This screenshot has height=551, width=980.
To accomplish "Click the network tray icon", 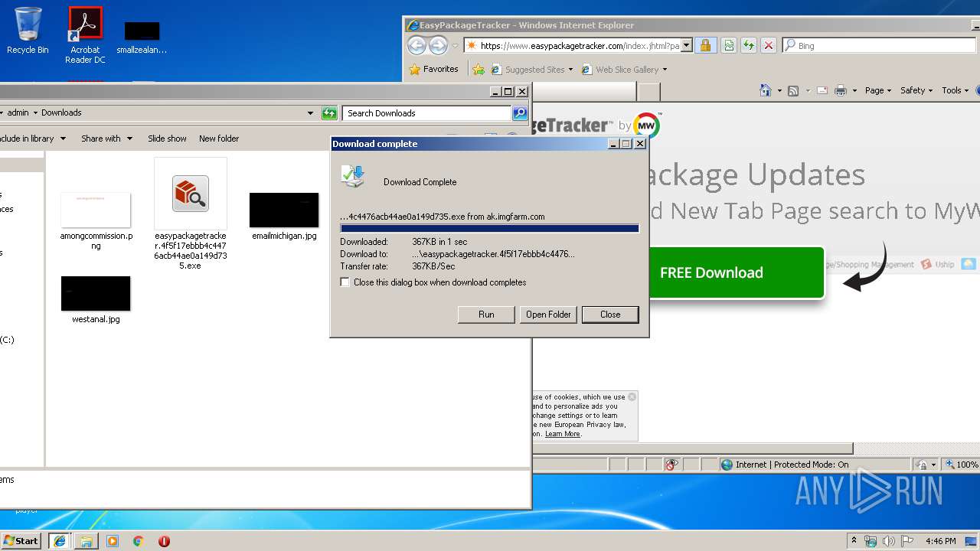I will (x=871, y=541).
